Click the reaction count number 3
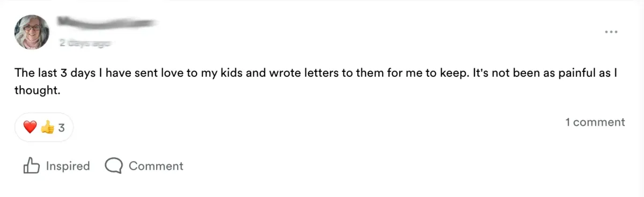This screenshot has width=644, height=197. point(61,128)
